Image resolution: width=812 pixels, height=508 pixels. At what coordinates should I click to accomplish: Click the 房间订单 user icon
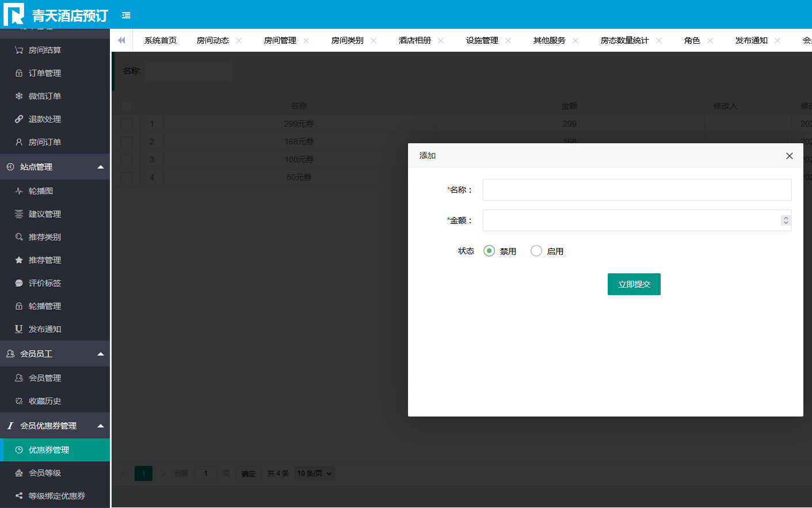click(19, 142)
